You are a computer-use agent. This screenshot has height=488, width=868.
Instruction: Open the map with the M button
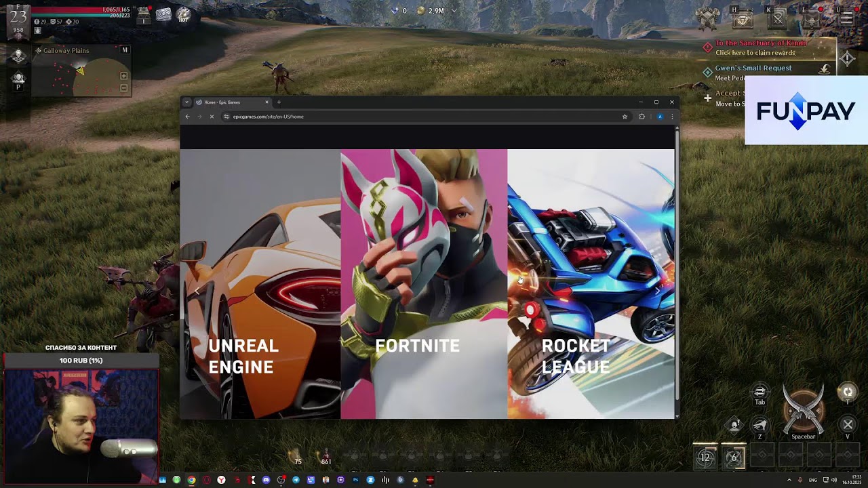tap(125, 50)
